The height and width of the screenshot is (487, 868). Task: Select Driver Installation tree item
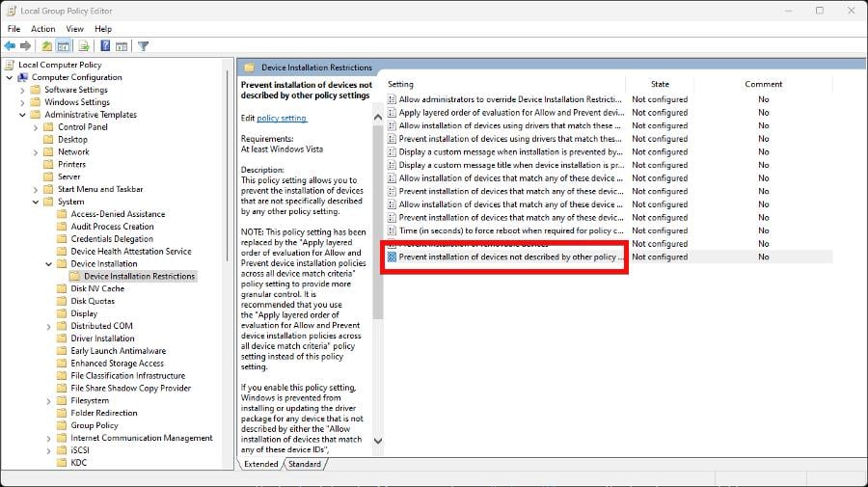click(x=102, y=338)
